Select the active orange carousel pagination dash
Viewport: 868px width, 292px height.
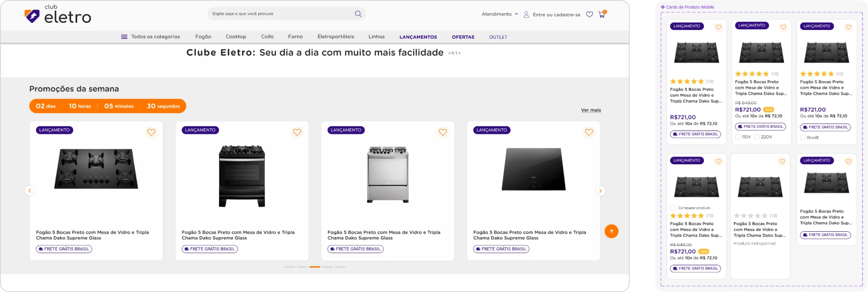point(315,267)
